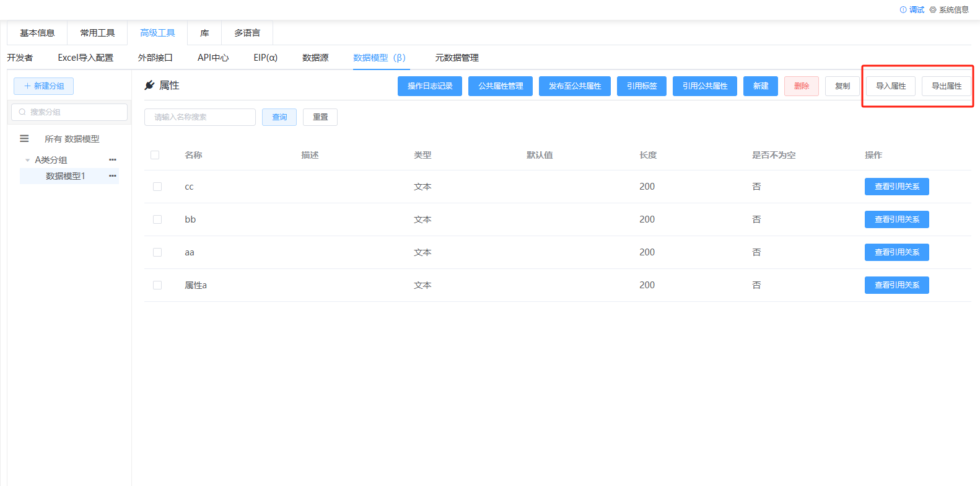Select 数据模型1 in the tree
Viewport: 980px width, 486px height.
pyautogui.click(x=65, y=176)
